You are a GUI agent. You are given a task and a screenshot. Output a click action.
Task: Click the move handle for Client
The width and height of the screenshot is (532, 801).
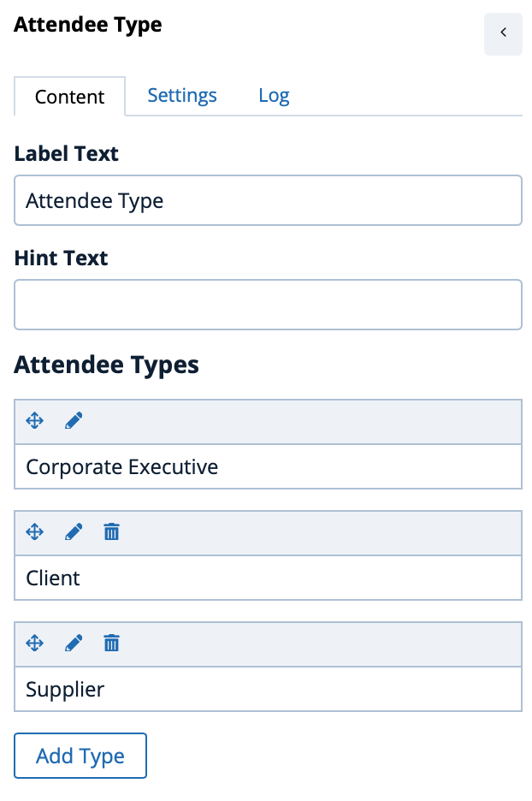(34, 531)
